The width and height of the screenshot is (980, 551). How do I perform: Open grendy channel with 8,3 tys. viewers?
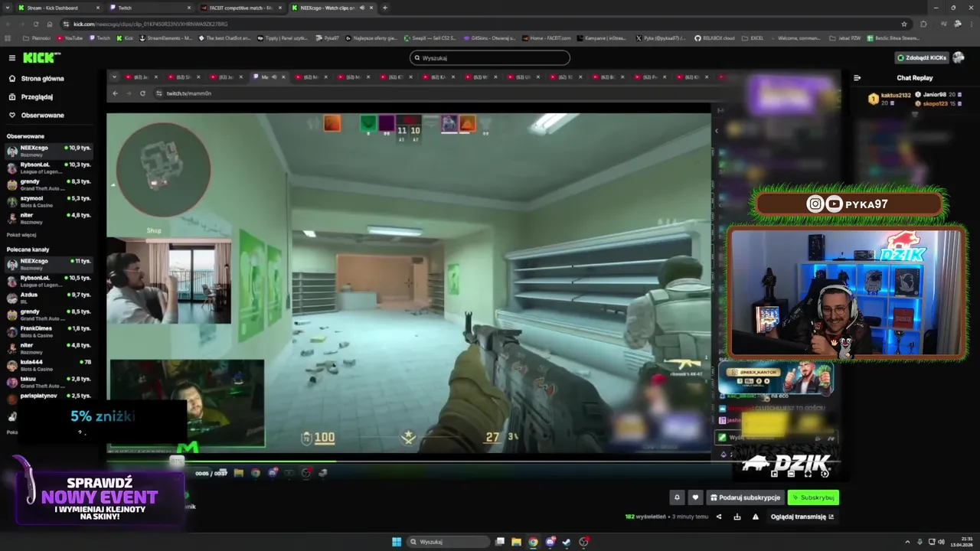click(x=49, y=184)
